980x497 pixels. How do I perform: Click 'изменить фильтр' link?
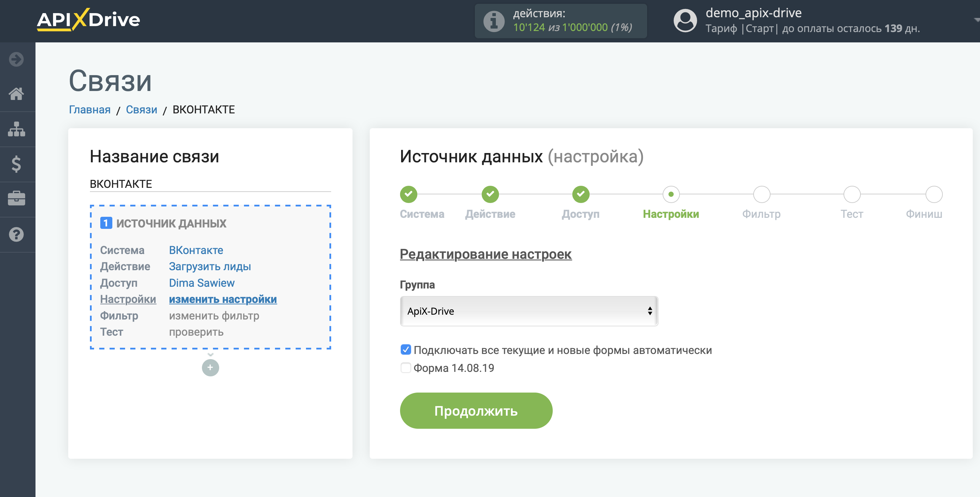click(x=214, y=315)
